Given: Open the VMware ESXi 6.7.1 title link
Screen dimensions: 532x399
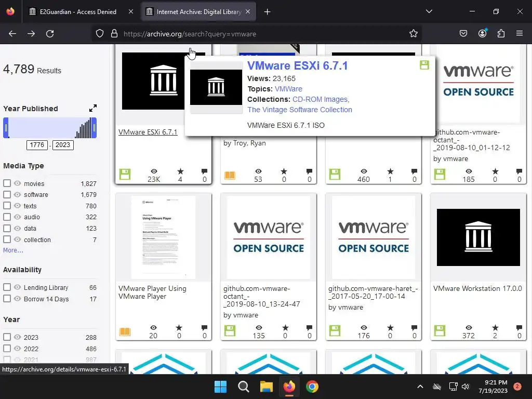Looking at the screenshot, I should [x=148, y=132].
